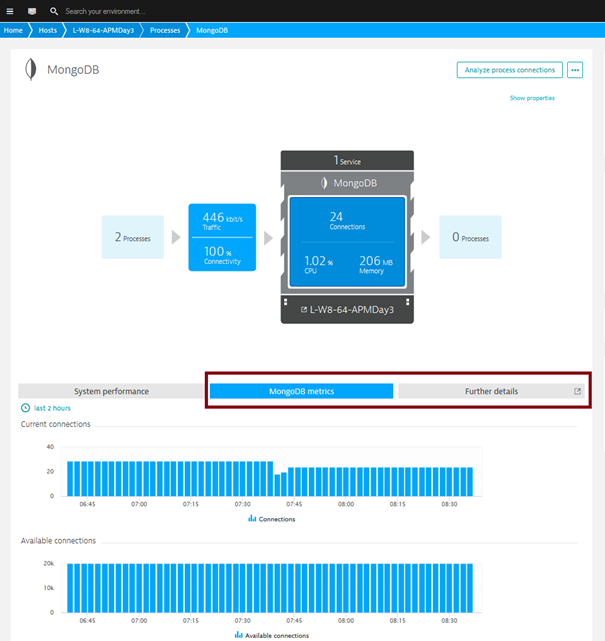Image resolution: width=605 pixels, height=641 pixels.
Task: Open the more options ellipsis button
Action: click(x=575, y=70)
